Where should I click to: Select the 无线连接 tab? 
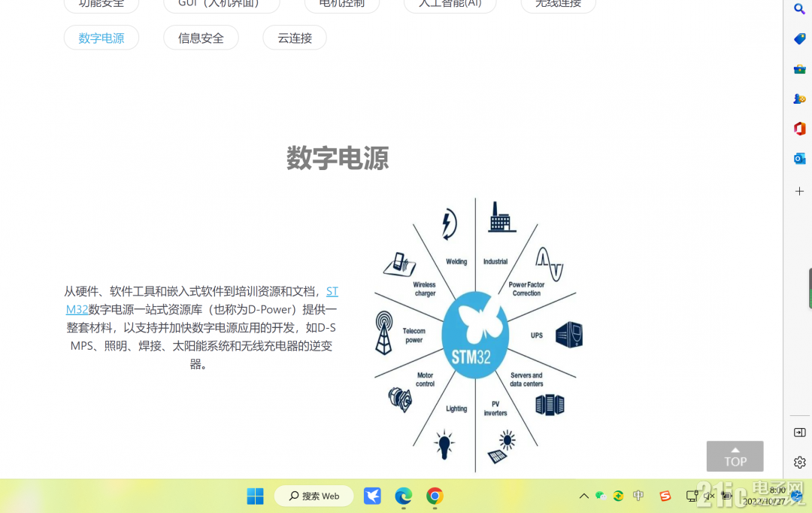tap(558, 5)
